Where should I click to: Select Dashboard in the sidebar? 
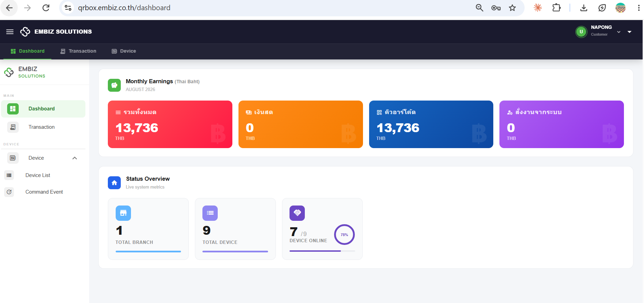[x=43, y=109]
